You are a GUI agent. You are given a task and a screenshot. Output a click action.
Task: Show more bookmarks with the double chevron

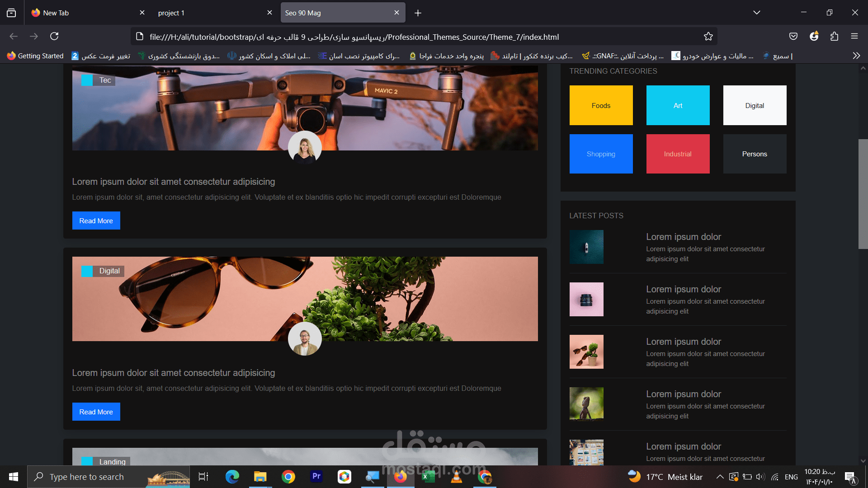click(x=856, y=56)
